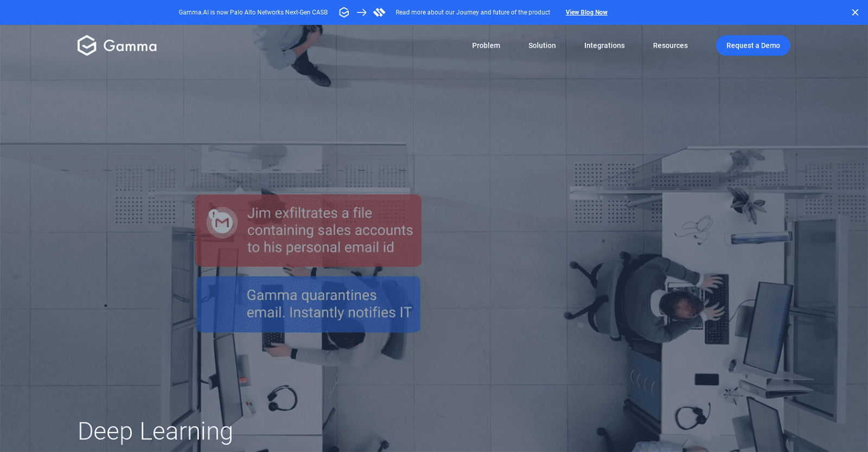Click the Gamma wordmark in header
868x452 pixels.
pos(130,46)
